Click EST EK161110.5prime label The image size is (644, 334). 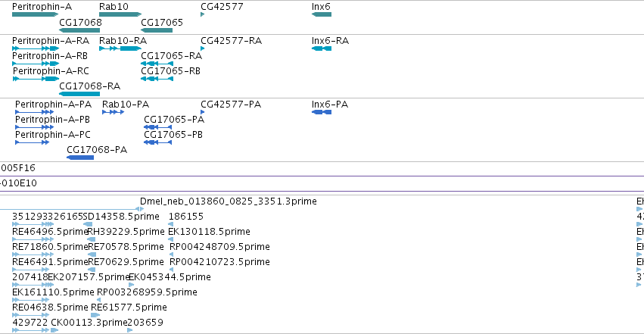point(53,292)
